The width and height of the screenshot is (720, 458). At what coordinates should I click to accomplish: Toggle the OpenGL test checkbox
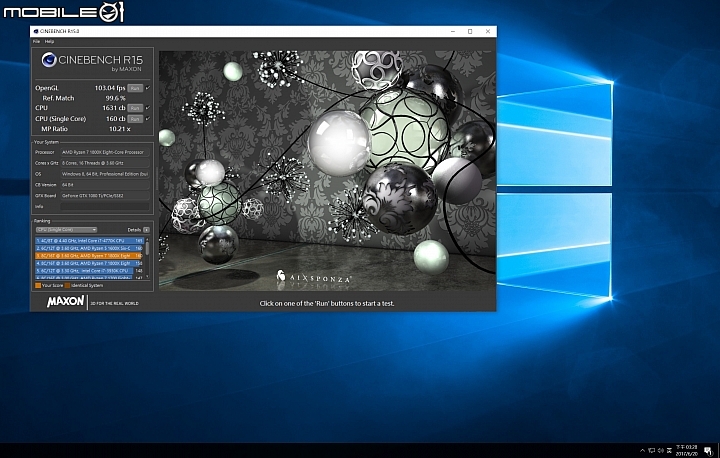coord(147,88)
